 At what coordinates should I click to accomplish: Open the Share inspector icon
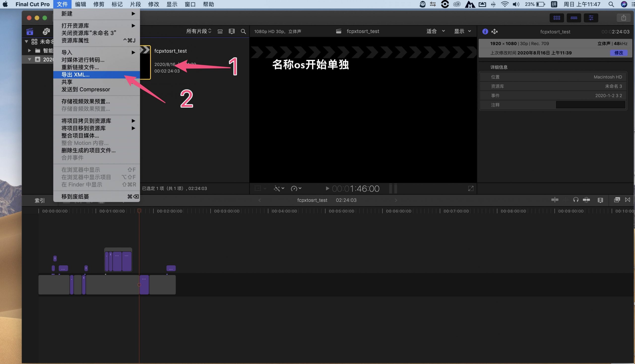(494, 31)
